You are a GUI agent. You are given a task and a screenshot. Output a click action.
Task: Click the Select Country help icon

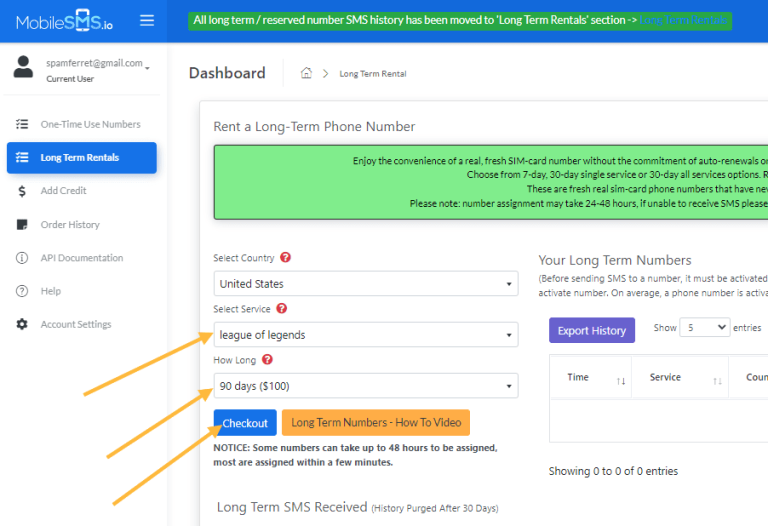[x=286, y=258]
